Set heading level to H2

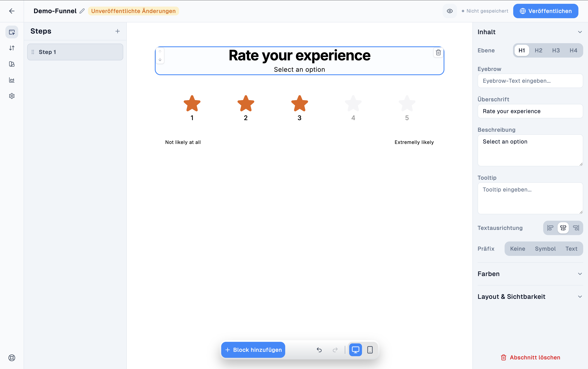(x=538, y=51)
